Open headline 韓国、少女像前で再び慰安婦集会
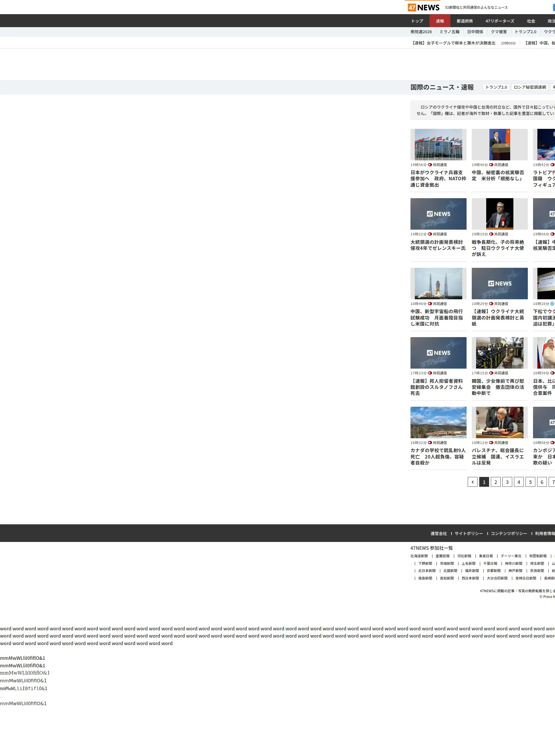Screen dimensions: 555x756 tap(497, 387)
